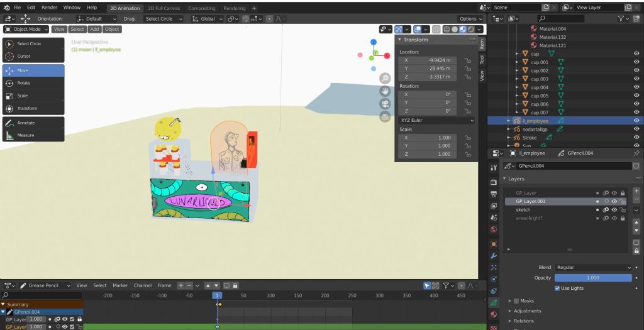The height and width of the screenshot is (330, 644).
Task: Open the Blend mode dropdown
Action: (x=593, y=267)
